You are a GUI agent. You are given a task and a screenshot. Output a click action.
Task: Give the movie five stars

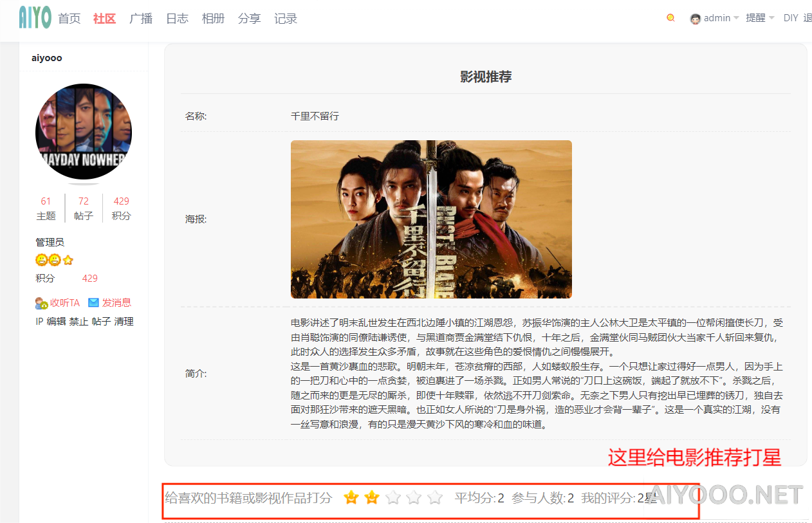tap(436, 497)
